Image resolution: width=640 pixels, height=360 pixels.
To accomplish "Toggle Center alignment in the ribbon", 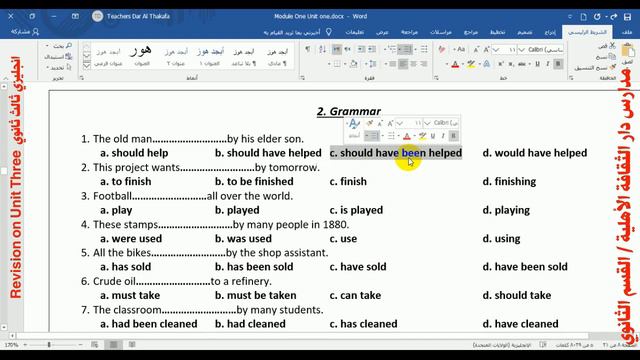I will pos(413,64).
